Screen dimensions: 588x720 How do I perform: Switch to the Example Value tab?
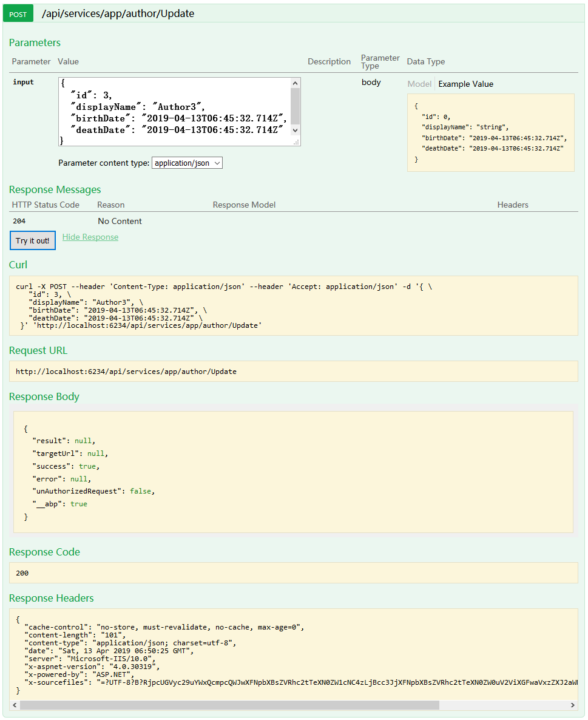466,84
